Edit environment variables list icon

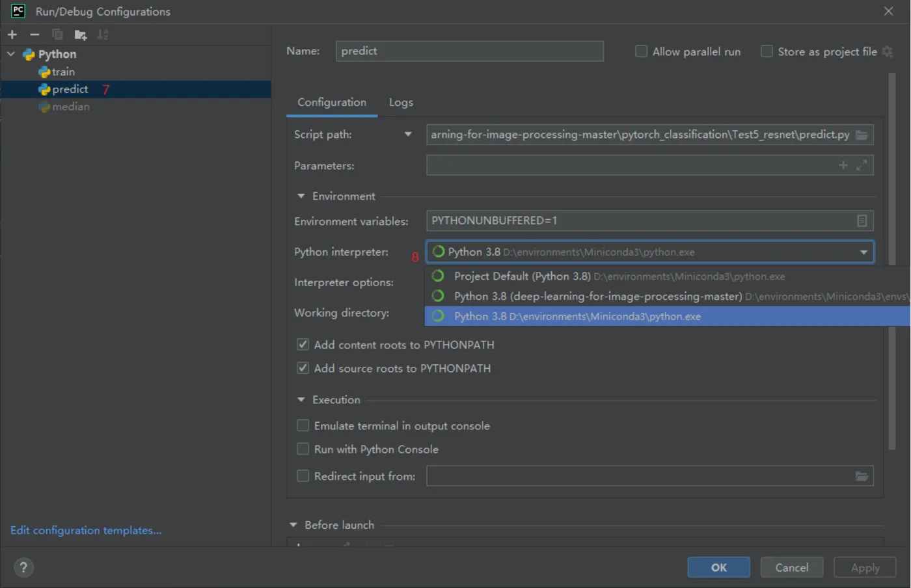point(862,221)
